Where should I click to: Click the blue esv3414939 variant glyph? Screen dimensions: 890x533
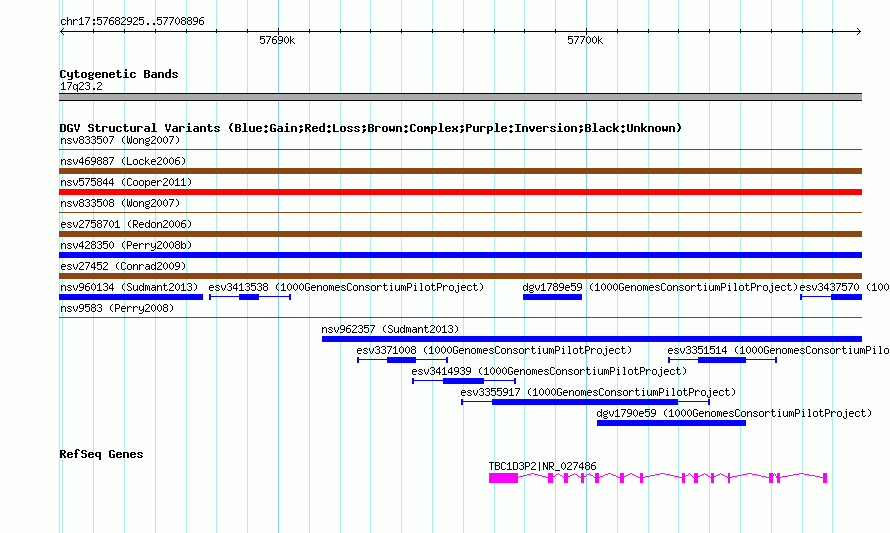(x=464, y=381)
